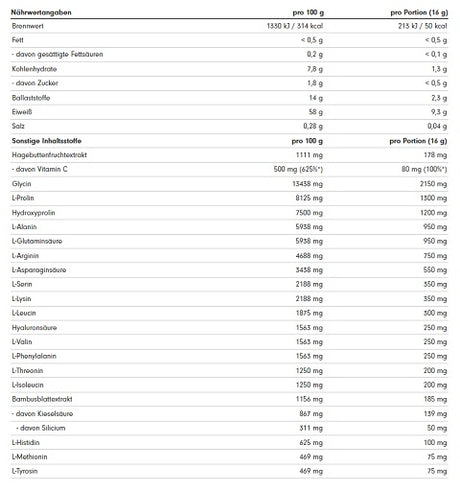Click the 13438 mg Glycin value
The image size is (460, 491).
[308, 184]
